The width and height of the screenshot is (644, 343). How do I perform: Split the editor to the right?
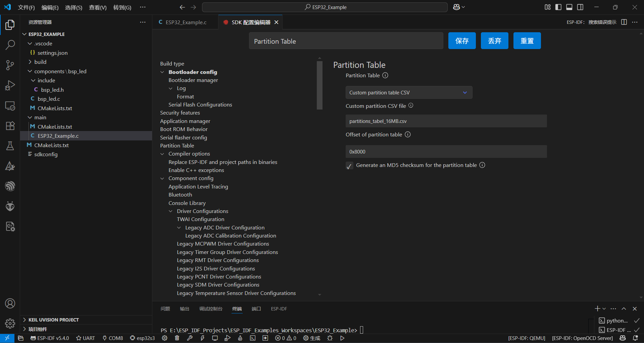point(624,22)
